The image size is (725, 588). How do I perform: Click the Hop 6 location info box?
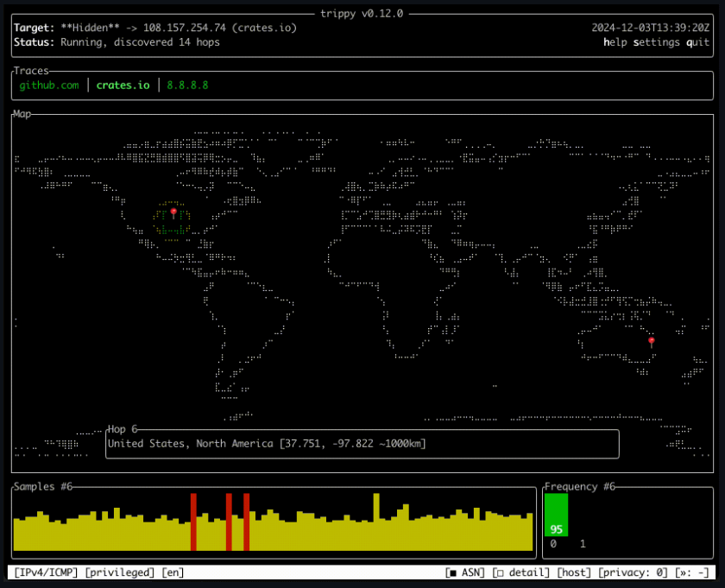362,444
